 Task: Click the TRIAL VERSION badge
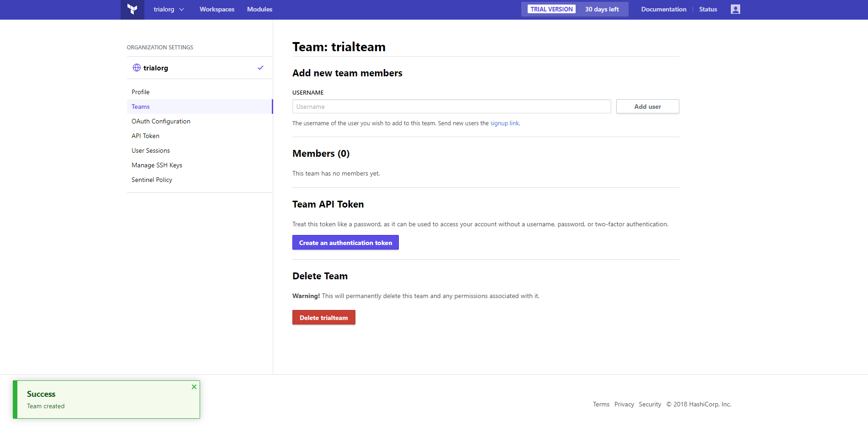coord(551,9)
